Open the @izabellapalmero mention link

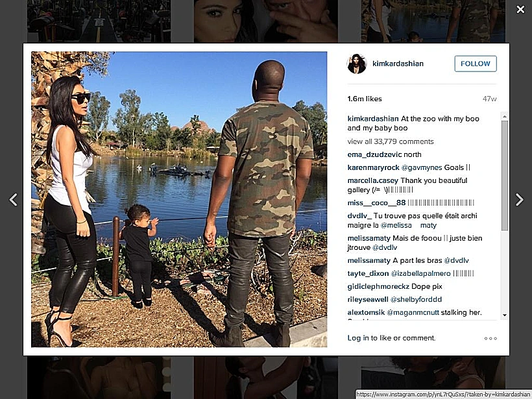(x=420, y=274)
